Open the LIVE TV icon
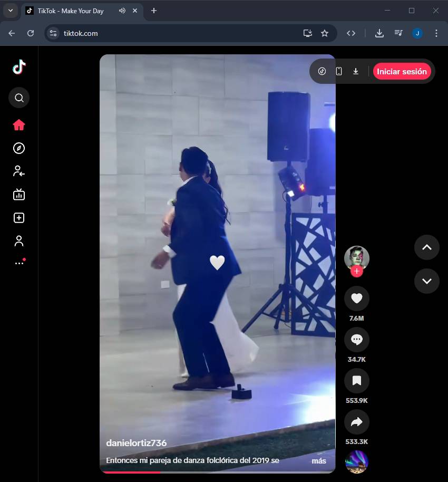Image resolution: width=448 pixels, height=482 pixels. [x=19, y=195]
